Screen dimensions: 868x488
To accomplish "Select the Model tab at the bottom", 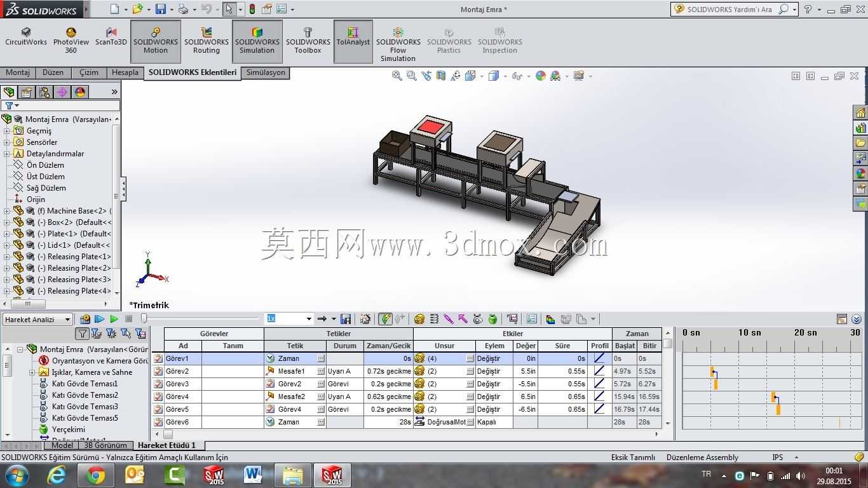I will pos(62,445).
